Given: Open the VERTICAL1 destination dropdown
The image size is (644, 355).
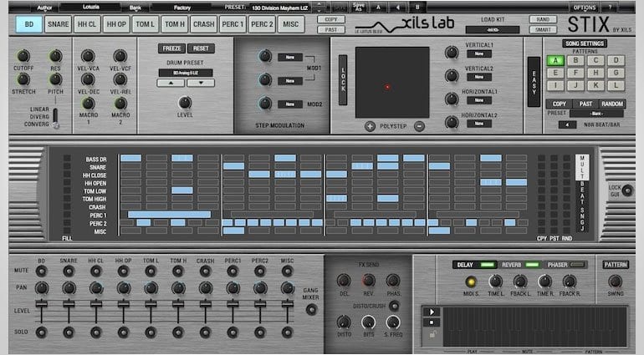Looking at the screenshot, I should click(x=479, y=53).
